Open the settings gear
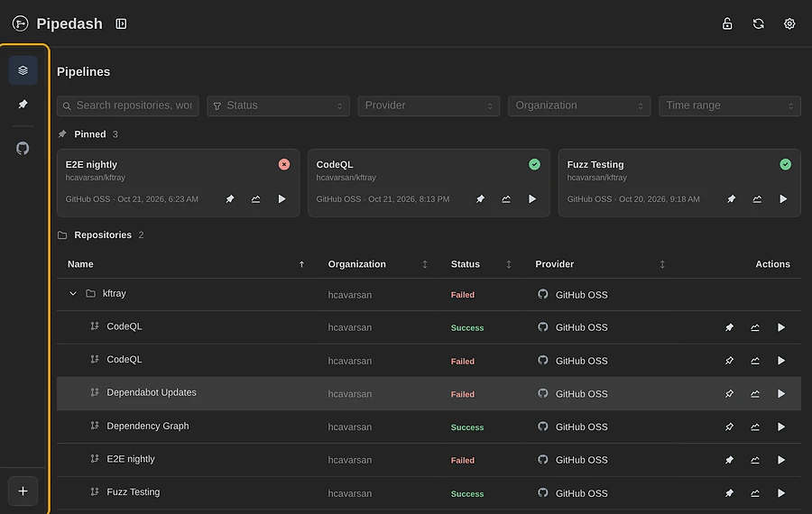 pos(789,23)
